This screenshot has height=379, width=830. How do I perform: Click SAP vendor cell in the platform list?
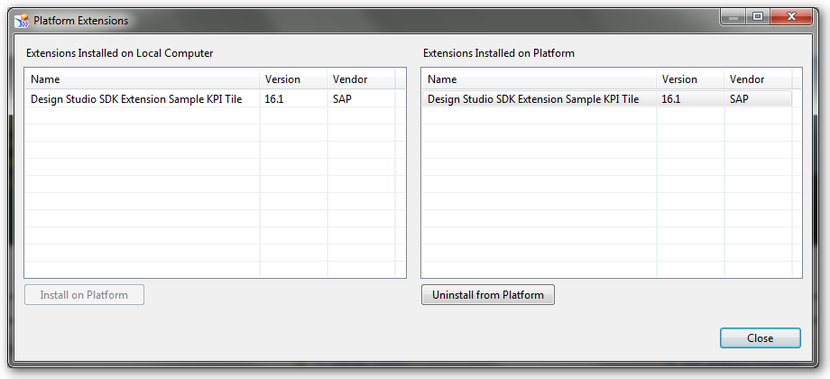[739, 99]
